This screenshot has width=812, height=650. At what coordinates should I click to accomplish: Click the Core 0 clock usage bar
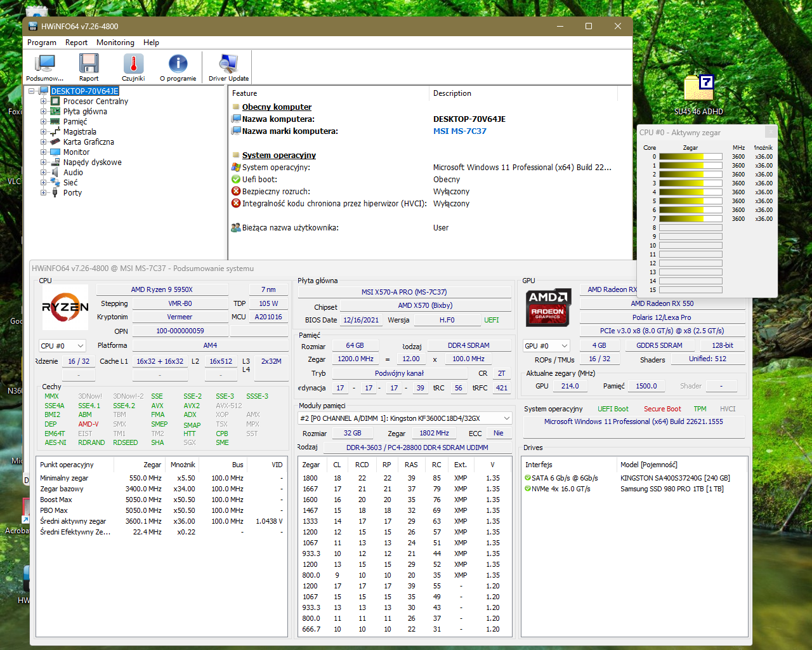click(x=690, y=157)
